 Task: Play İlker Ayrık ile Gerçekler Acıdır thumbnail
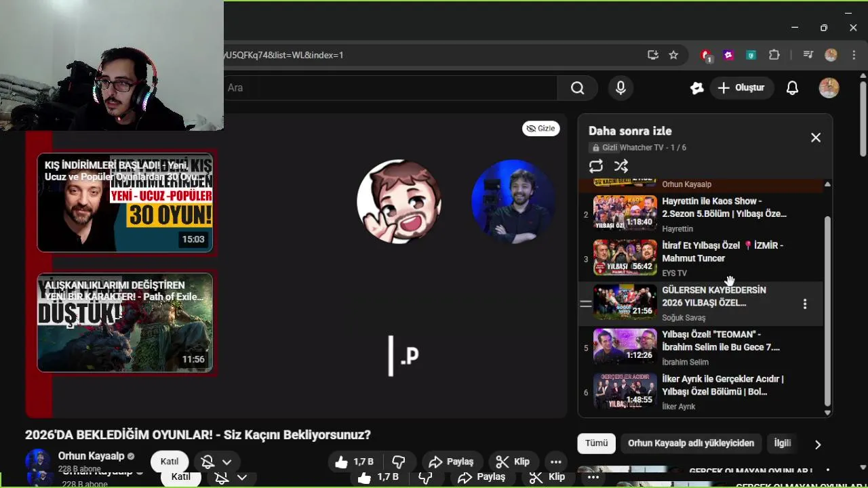coord(625,391)
